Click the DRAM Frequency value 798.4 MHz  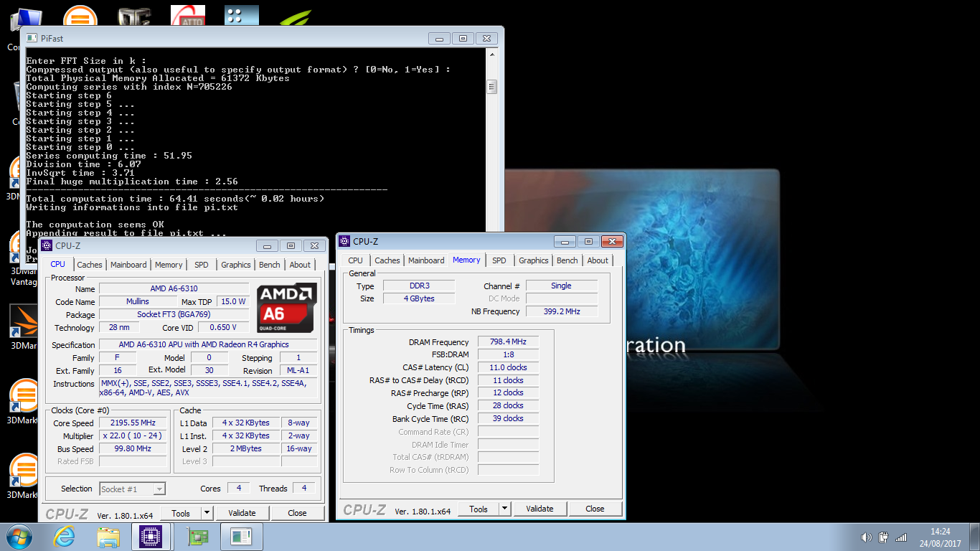coord(508,342)
